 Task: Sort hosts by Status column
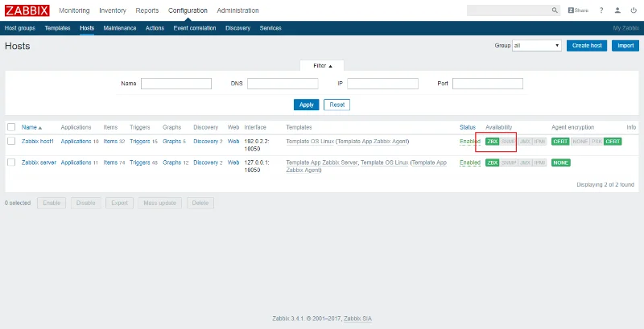click(468, 128)
